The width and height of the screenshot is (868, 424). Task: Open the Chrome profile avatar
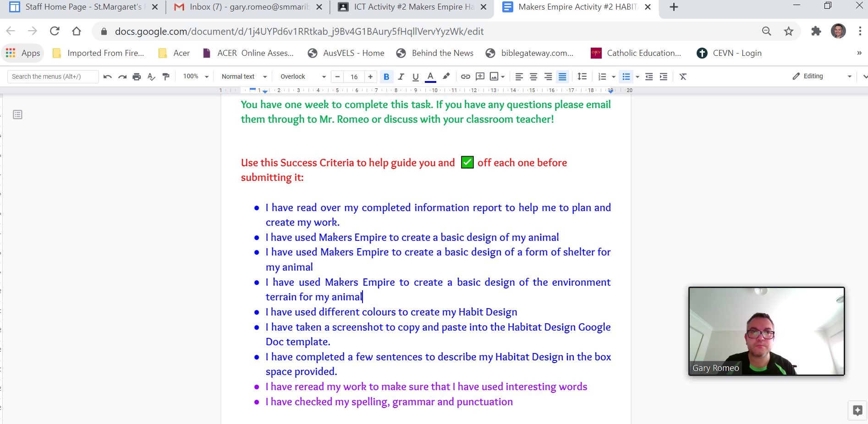838,31
